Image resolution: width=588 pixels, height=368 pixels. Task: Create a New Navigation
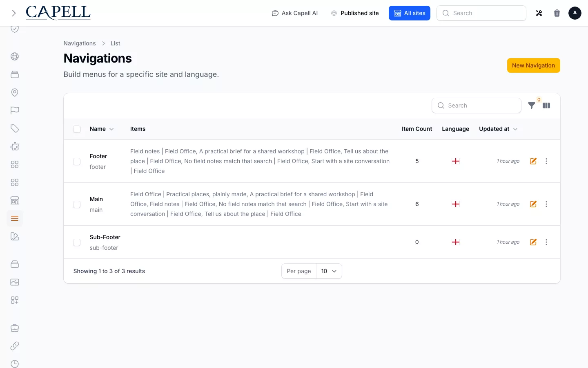click(x=533, y=65)
